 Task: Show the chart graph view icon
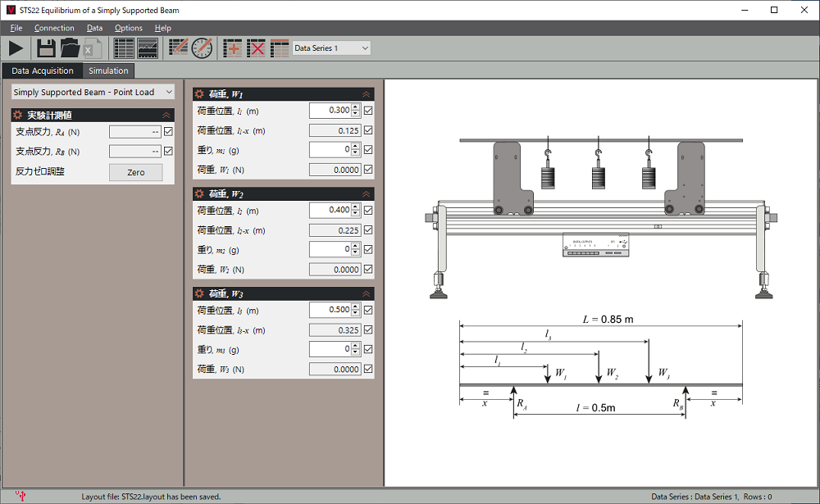point(148,48)
